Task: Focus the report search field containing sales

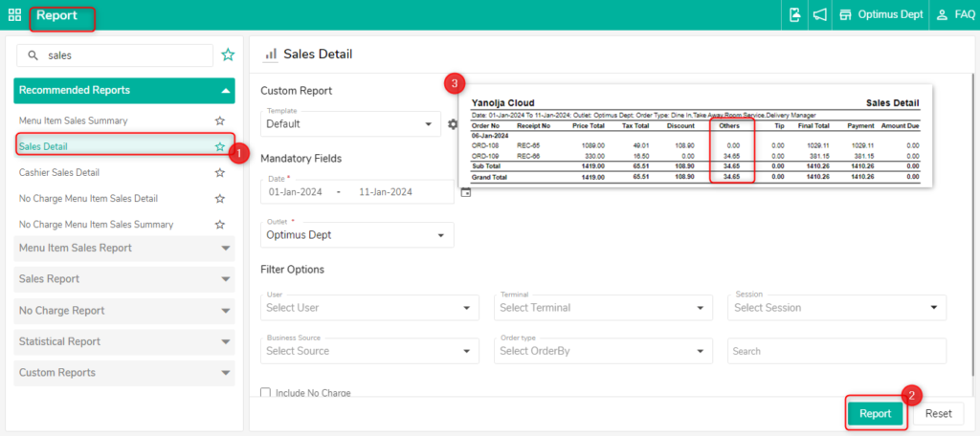Action: click(115, 54)
